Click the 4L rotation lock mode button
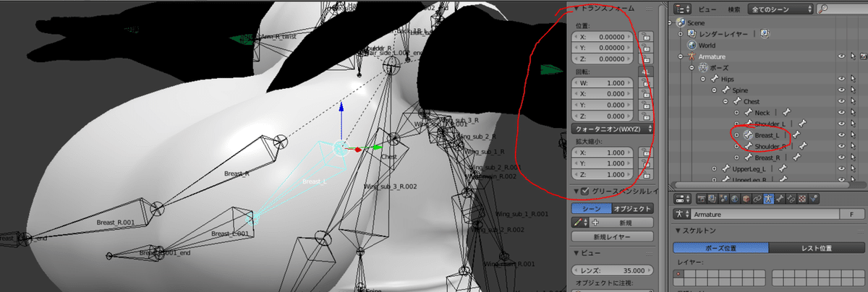The height and width of the screenshot is (292, 868). [x=646, y=72]
